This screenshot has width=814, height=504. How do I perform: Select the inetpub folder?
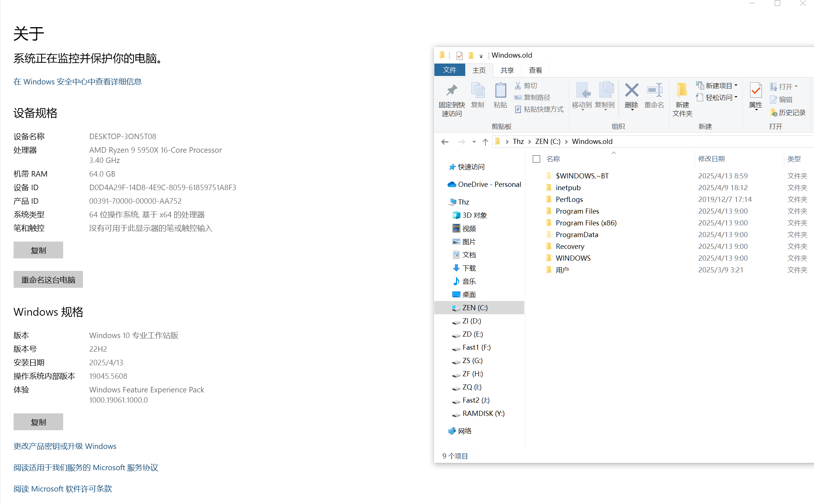click(x=568, y=188)
